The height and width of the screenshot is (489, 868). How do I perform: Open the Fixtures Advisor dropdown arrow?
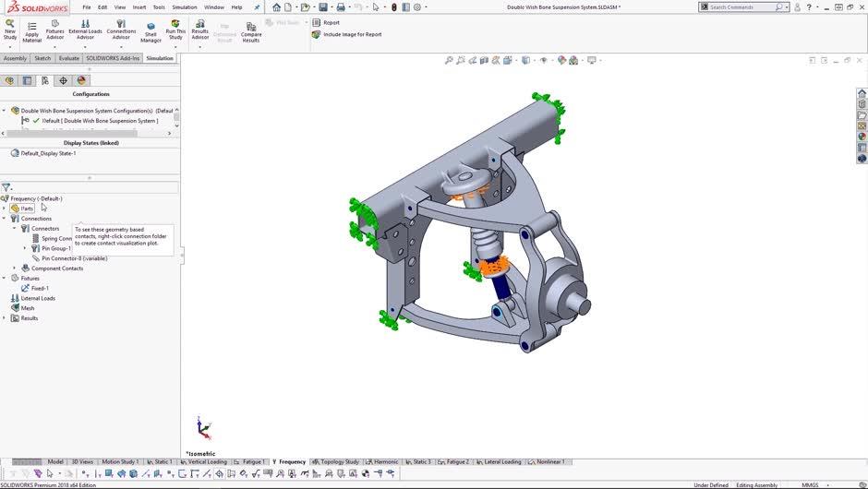point(55,45)
